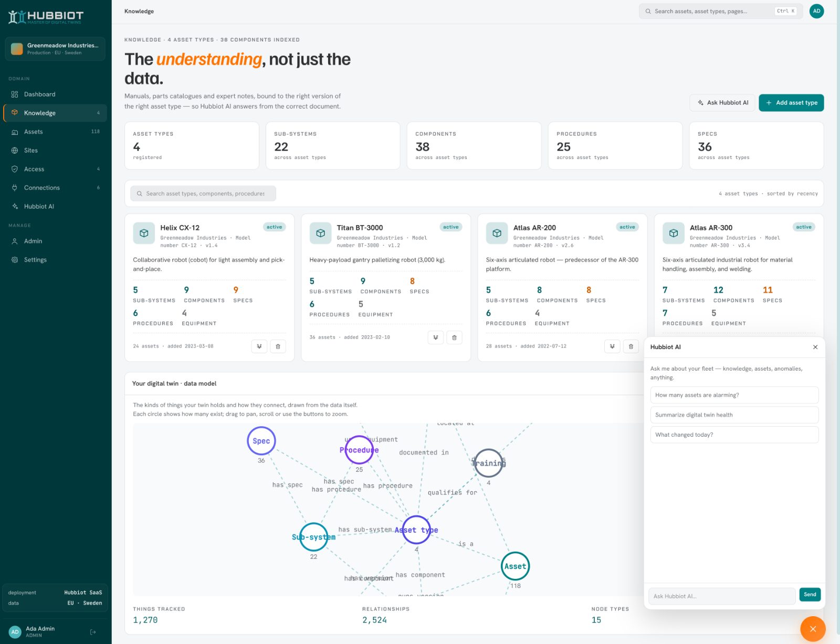Click the orange floating chat close button
The image size is (840, 644).
[813, 629]
